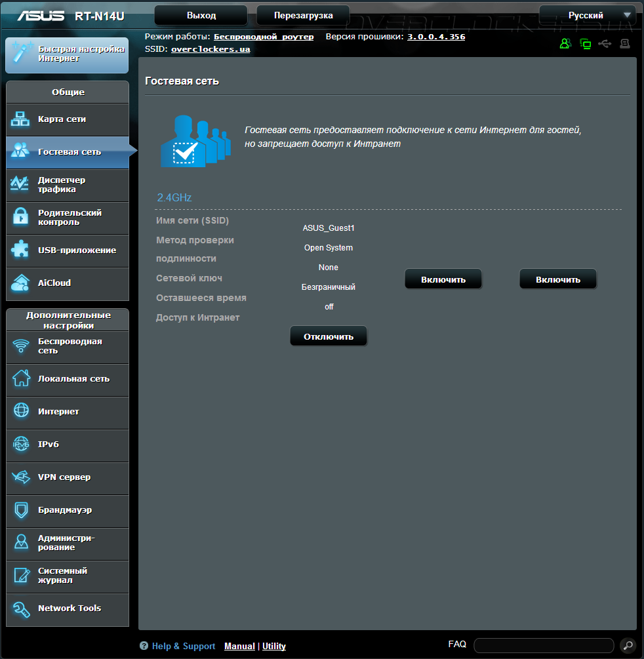Click the ASUS_Guest1 SSID value
The height and width of the screenshot is (659, 644).
[329, 228]
